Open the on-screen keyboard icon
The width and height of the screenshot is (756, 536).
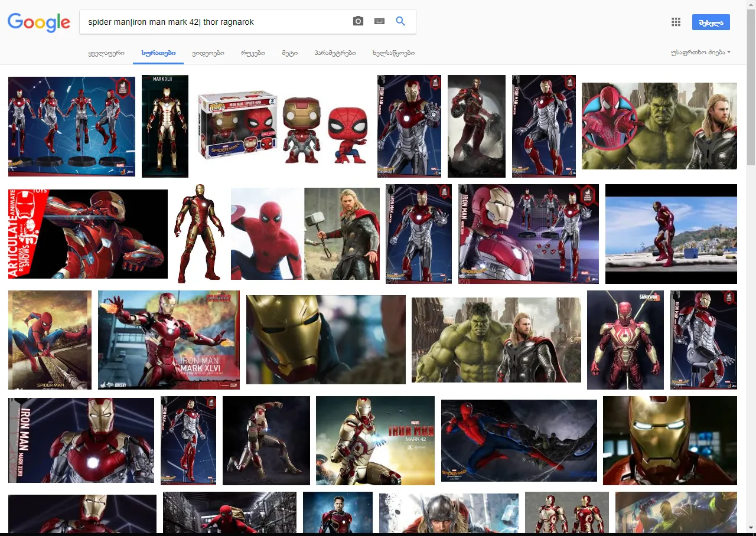tap(380, 21)
